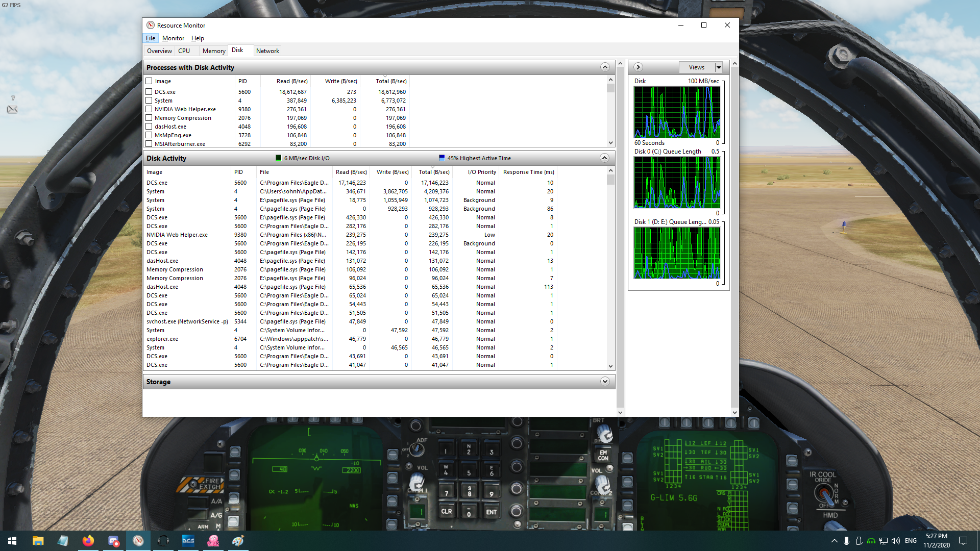Screen dimensions: 980x551
Task: Open the Windows Start menu
Action: click(12, 541)
